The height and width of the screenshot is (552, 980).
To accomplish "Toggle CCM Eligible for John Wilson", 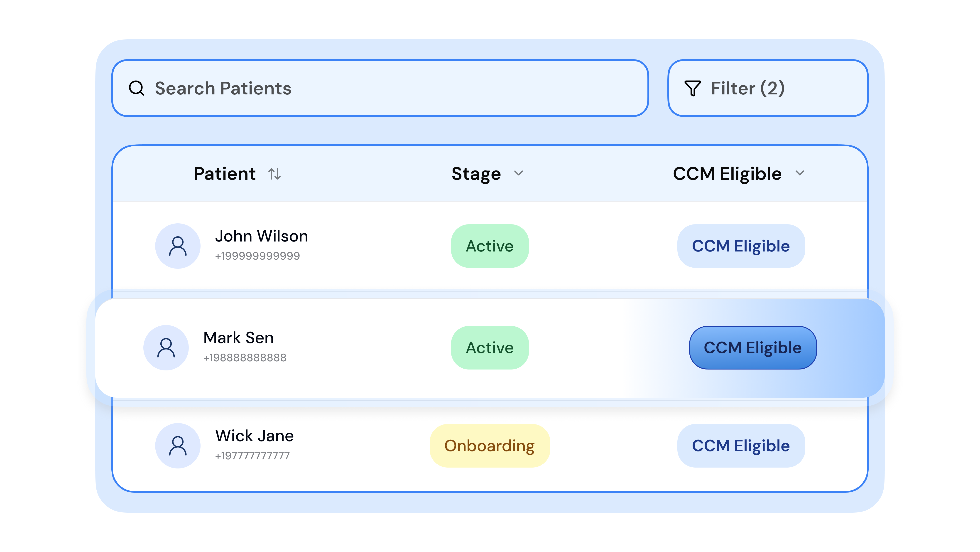I will point(741,246).
